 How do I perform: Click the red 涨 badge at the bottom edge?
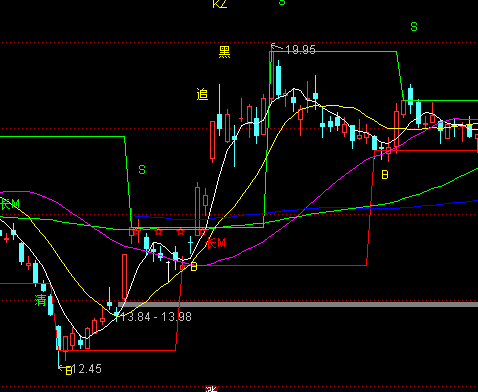click(211, 389)
